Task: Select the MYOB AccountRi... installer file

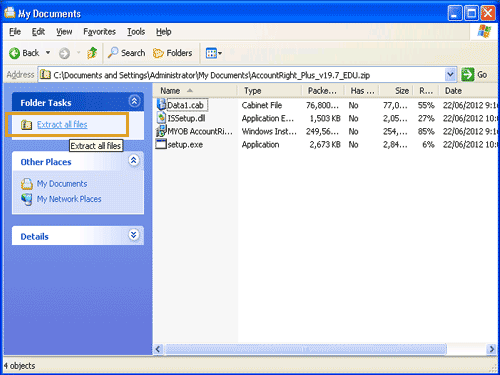Action: point(200,131)
